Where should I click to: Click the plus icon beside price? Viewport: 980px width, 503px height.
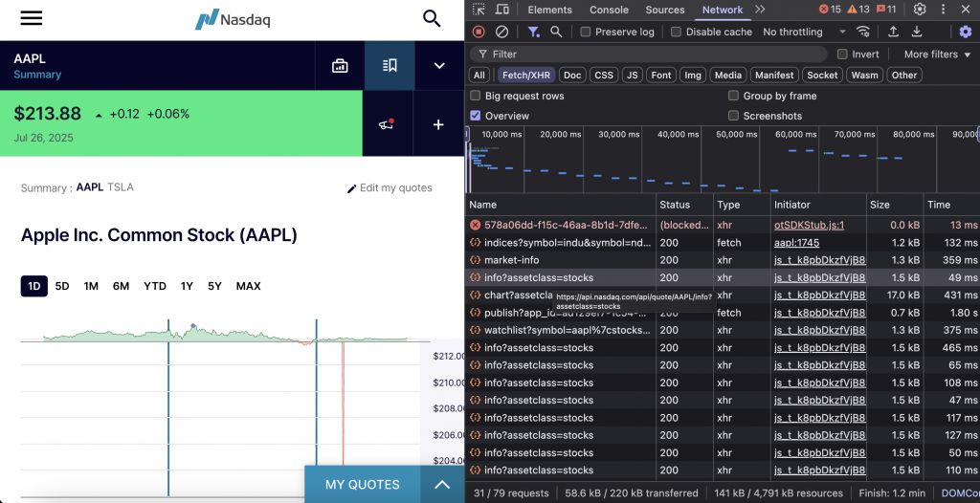point(438,124)
